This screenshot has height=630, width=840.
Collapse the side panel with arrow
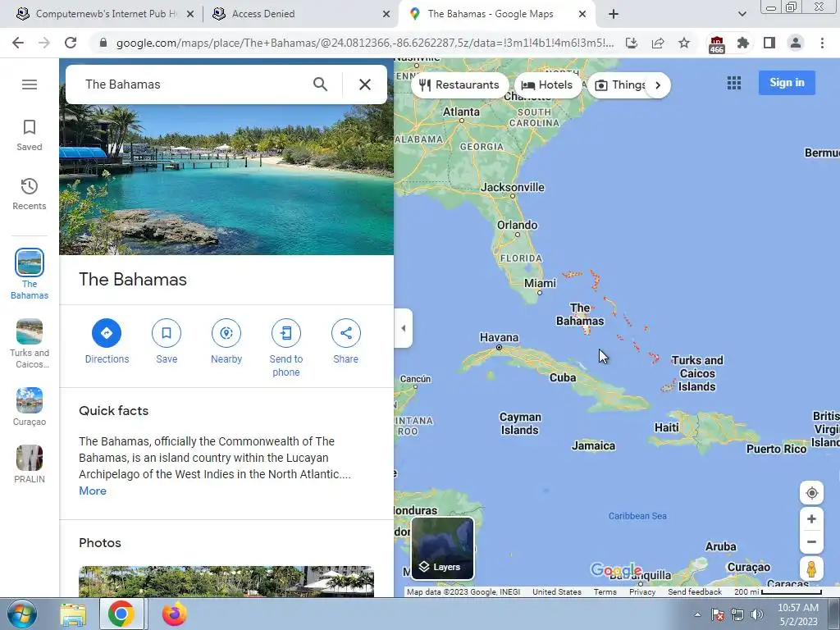pyautogui.click(x=404, y=328)
